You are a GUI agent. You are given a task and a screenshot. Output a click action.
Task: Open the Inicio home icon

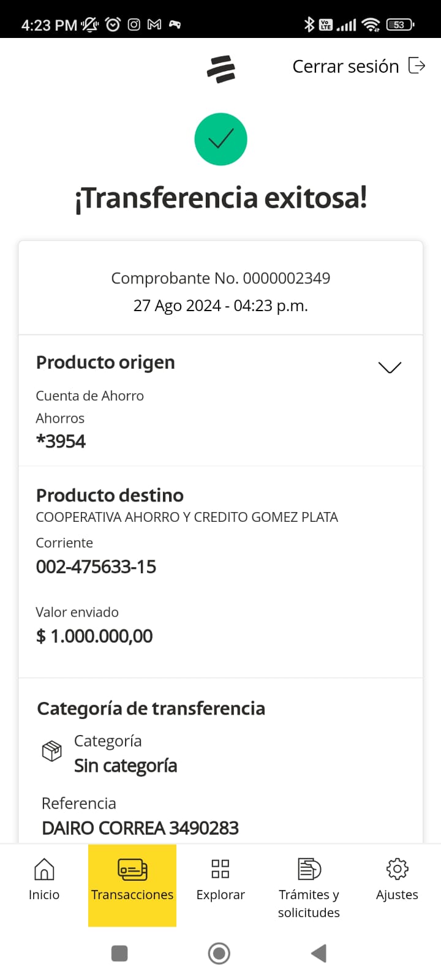click(44, 869)
